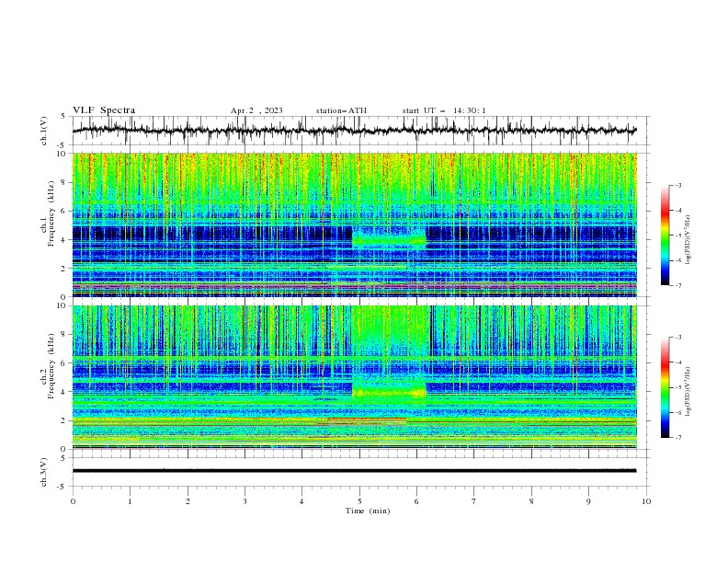The image size is (728, 563).
Task: Click the ch.2 spectrogram color scale bar
Action: pos(665,387)
